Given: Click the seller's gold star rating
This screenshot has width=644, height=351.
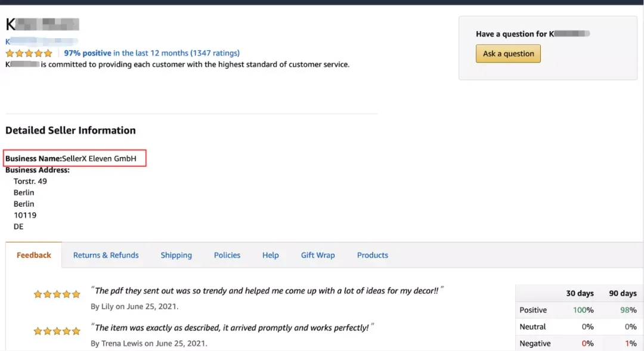Looking at the screenshot, I should point(29,54).
